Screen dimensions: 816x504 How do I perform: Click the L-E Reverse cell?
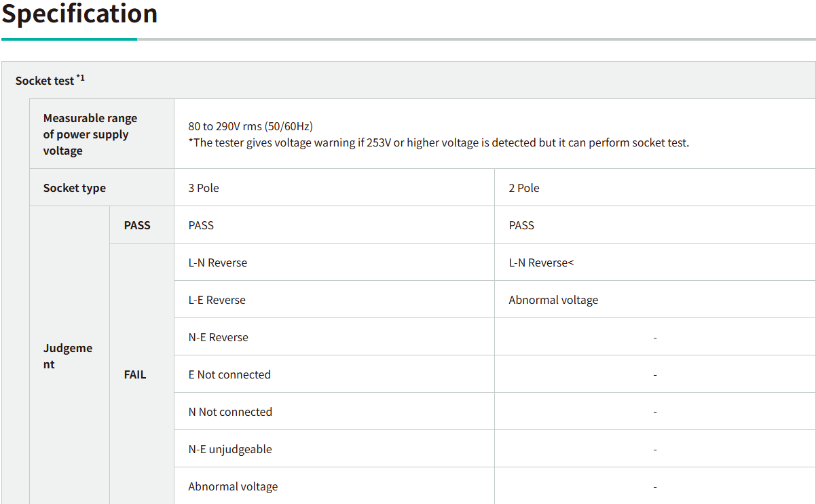(217, 300)
